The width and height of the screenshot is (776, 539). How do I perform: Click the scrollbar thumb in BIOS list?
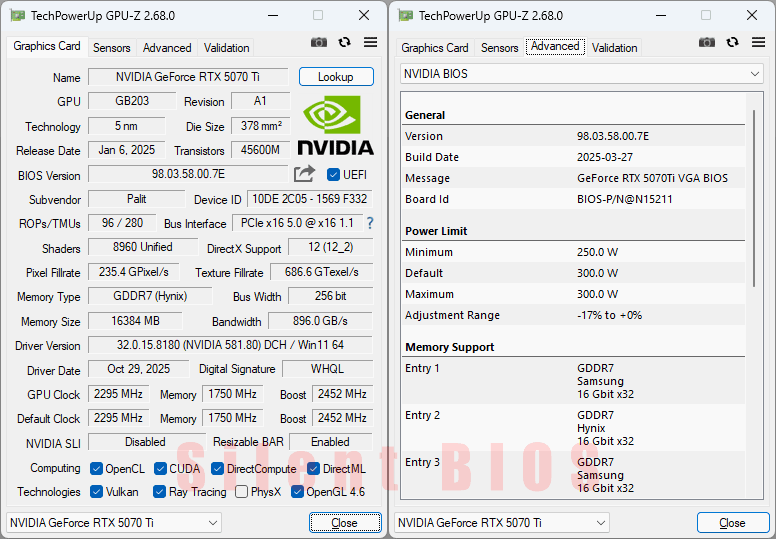click(x=754, y=198)
